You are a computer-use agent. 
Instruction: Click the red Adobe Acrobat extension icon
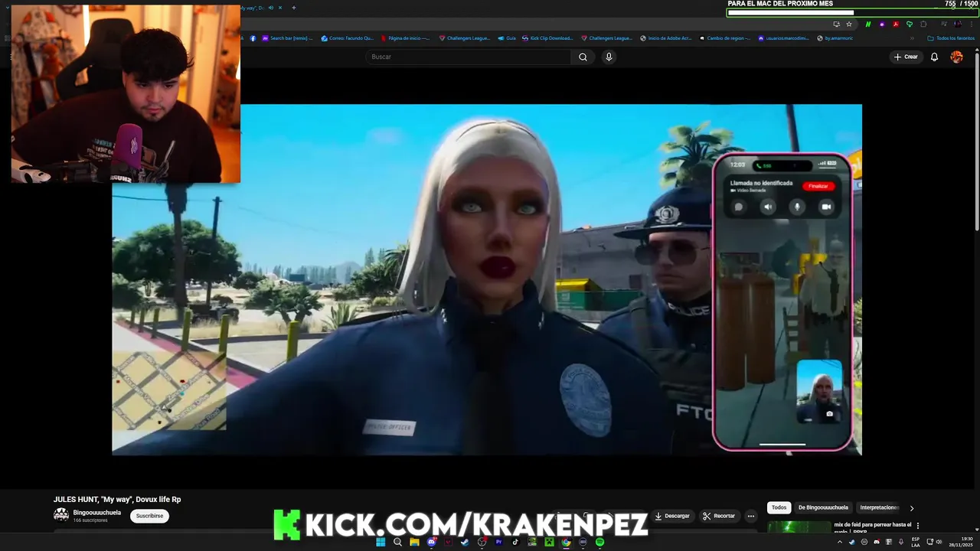[x=896, y=24]
